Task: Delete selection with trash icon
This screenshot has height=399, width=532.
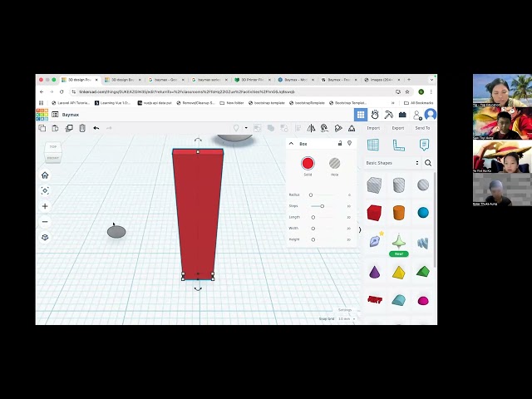Action: click(x=82, y=128)
